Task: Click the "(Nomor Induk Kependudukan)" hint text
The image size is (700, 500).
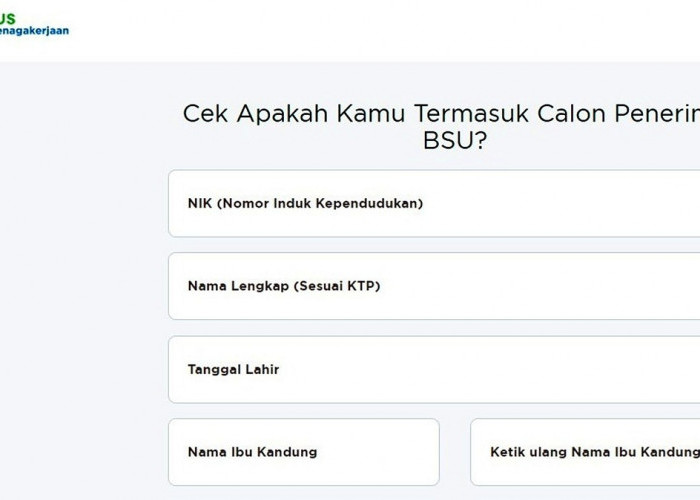Action: [320, 203]
